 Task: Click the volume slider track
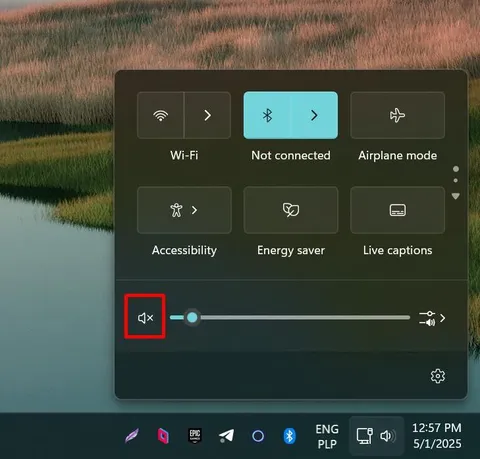coord(290,317)
